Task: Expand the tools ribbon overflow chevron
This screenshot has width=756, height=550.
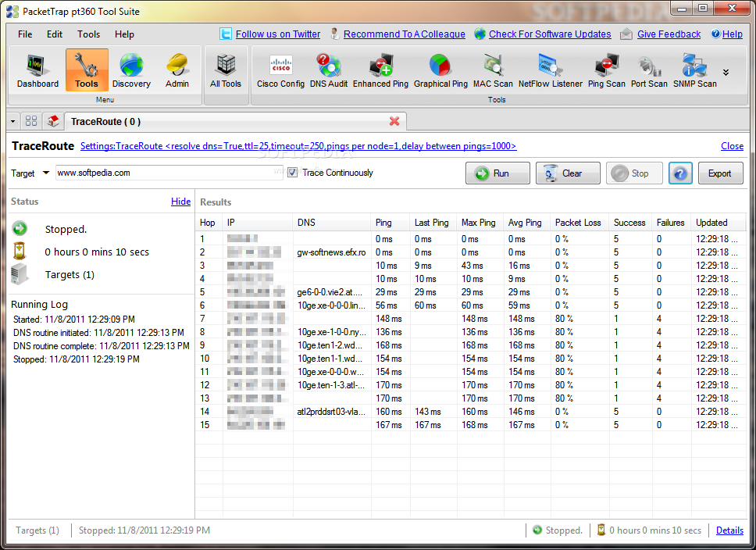Action: click(x=726, y=73)
